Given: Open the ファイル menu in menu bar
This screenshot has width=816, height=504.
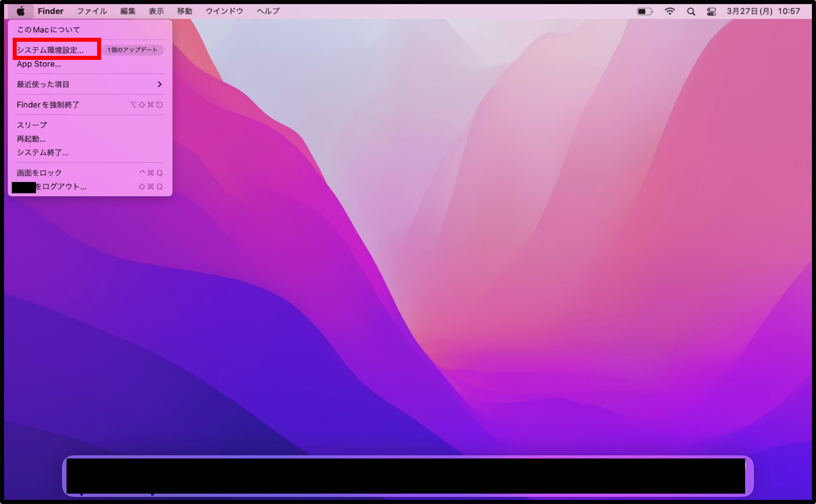Looking at the screenshot, I should tap(92, 11).
